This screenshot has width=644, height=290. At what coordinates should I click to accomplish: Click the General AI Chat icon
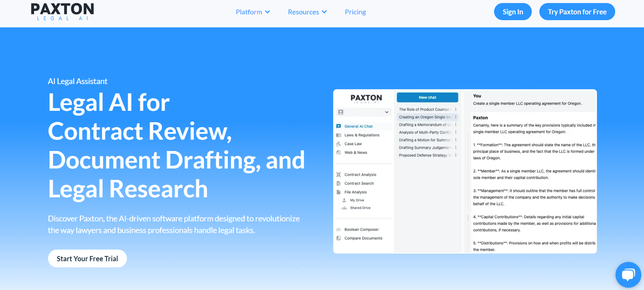pos(339,126)
